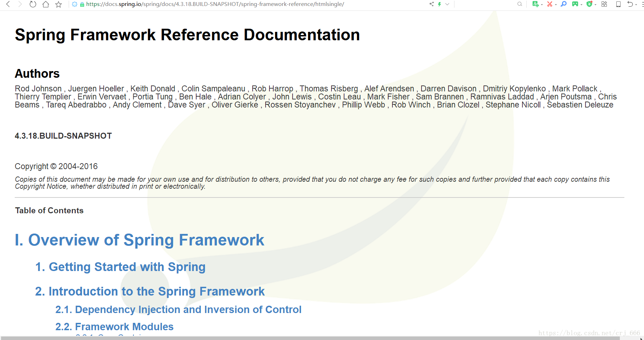Reload the current page
This screenshot has height=340, width=644.
coord(33,4)
